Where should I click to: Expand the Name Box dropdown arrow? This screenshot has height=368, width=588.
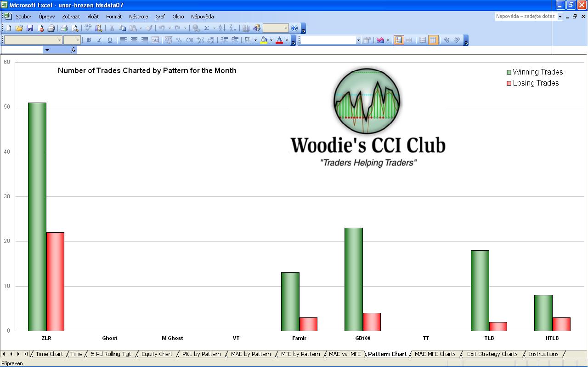click(x=46, y=50)
